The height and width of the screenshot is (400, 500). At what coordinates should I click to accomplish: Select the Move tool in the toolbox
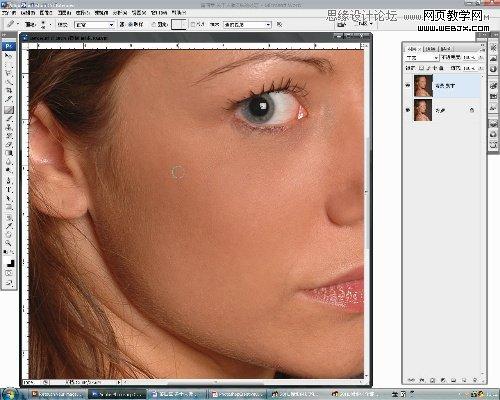[9, 55]
